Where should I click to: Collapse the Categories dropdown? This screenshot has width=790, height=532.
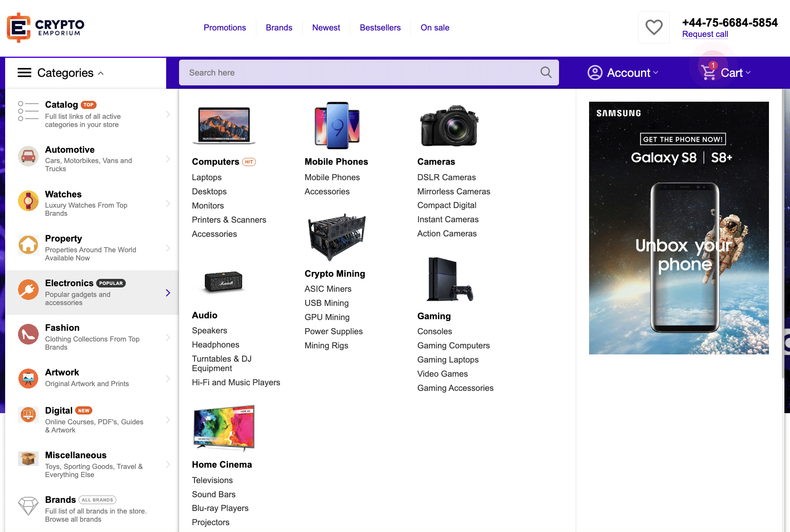[x=101, y=73]
